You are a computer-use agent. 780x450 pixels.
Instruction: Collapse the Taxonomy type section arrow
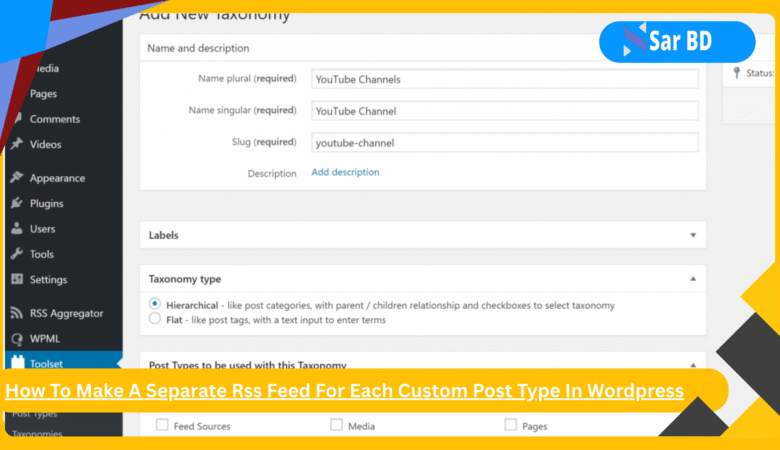(x=693, y=279)
